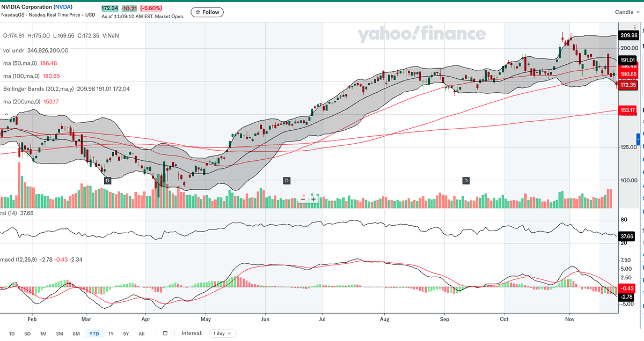The image size is (644, 341).
Task: Select the 1M range tab
Action: 43,333
